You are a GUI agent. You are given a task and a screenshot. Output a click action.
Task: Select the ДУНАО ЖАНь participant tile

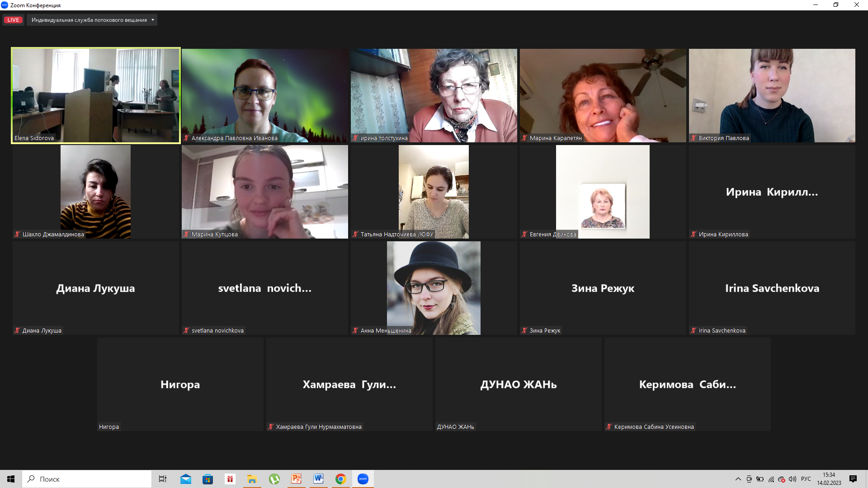[518, 384]
